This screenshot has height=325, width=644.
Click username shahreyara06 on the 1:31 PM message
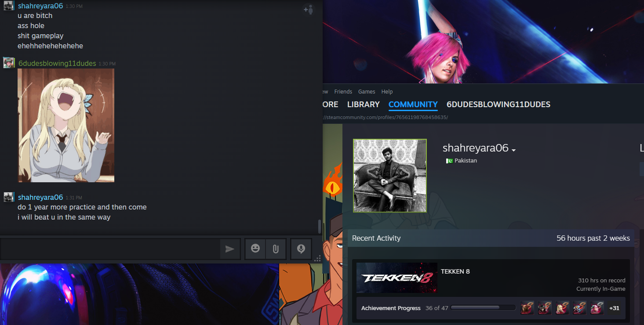(40, 197)
